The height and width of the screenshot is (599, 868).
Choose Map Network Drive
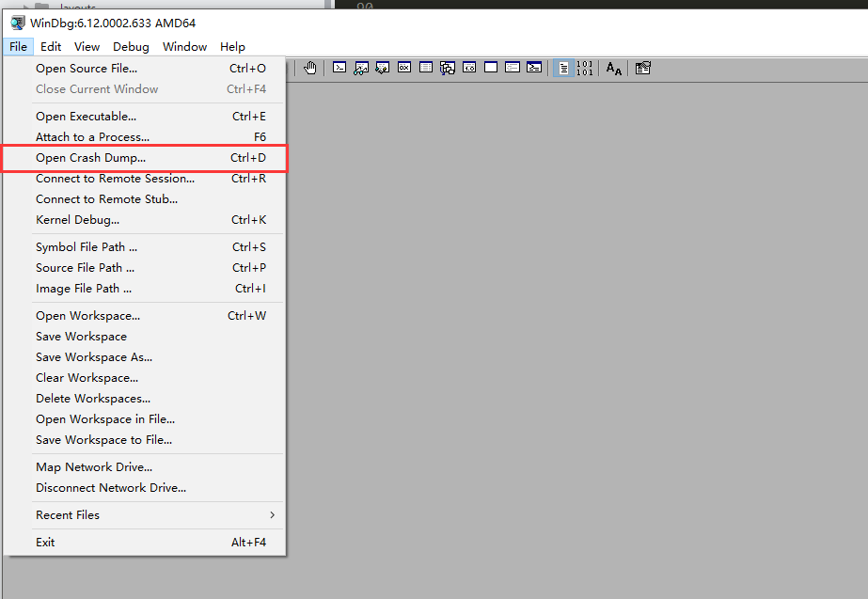(145, 466)
